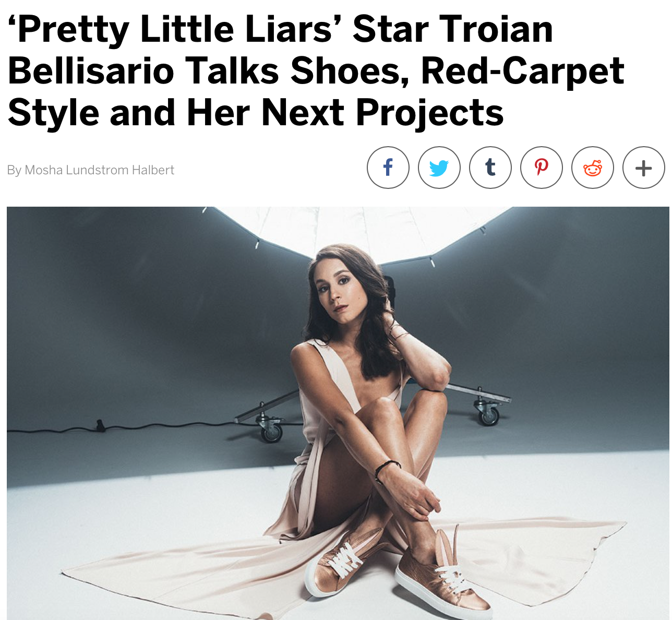This screenshot has height=620, width=672.
Task: Select the words 'Red-Carpet' in the headline
Action: (522, 71)
